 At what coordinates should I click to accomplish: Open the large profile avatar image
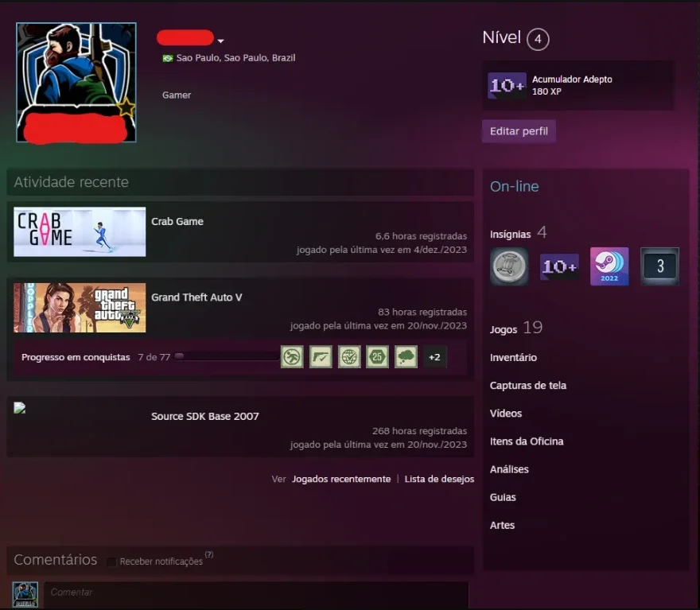(76, 83)
